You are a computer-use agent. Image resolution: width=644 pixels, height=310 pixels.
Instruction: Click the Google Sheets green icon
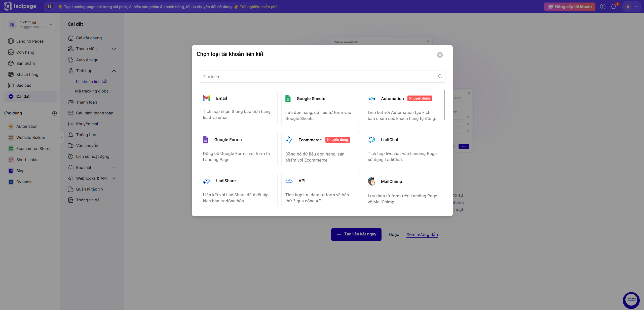coord(288,99)
